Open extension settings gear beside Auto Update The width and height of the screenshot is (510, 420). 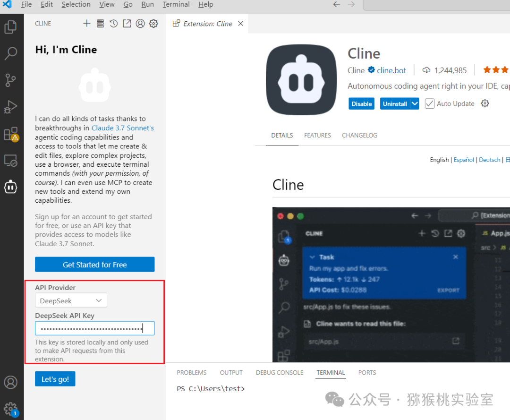485,103
